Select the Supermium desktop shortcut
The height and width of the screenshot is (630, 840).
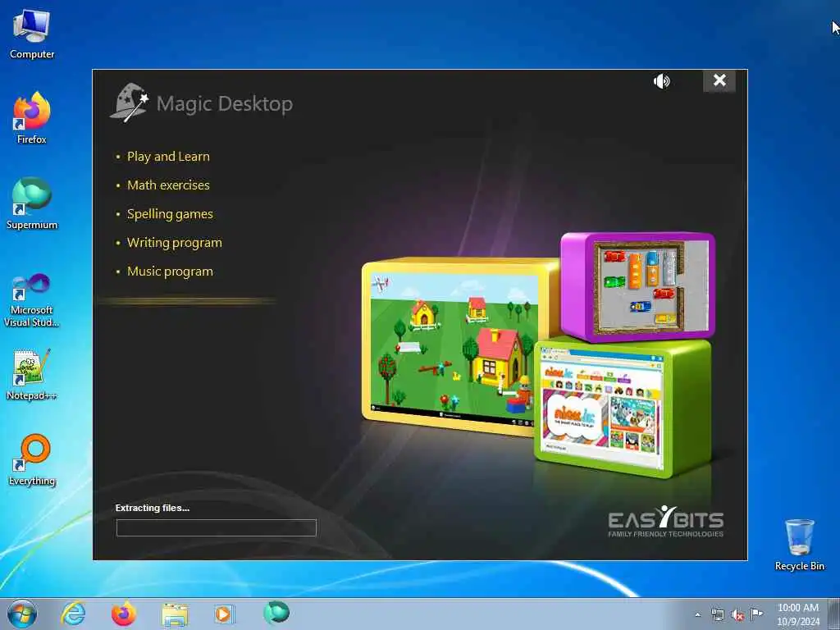click(x=32, y=203)
